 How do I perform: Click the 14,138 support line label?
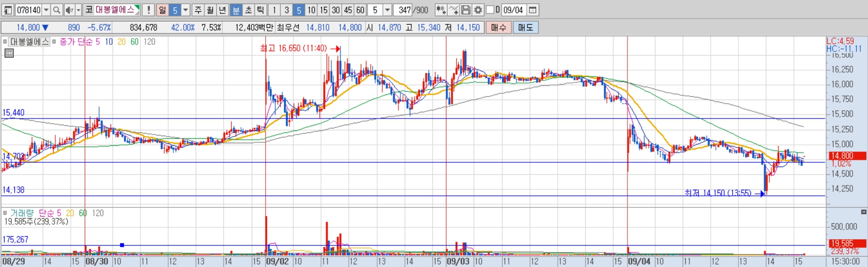coord(13,190)
